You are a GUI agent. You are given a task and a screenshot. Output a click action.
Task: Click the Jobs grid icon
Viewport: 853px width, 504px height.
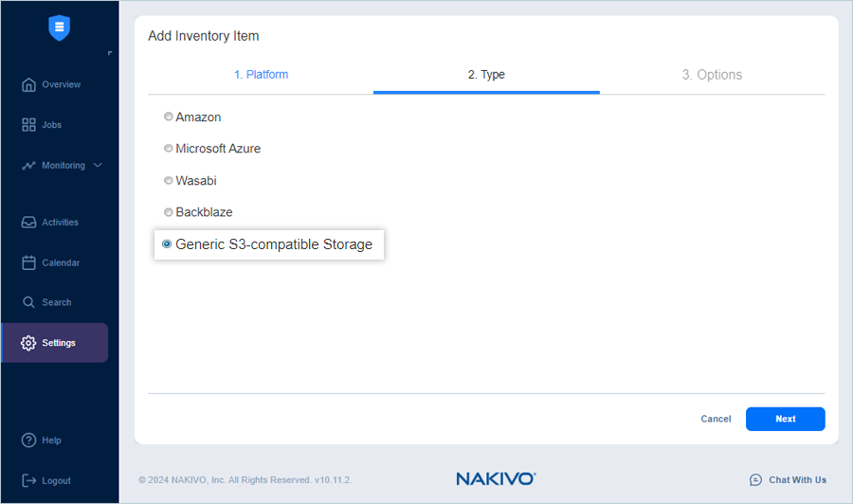[28, 124]
